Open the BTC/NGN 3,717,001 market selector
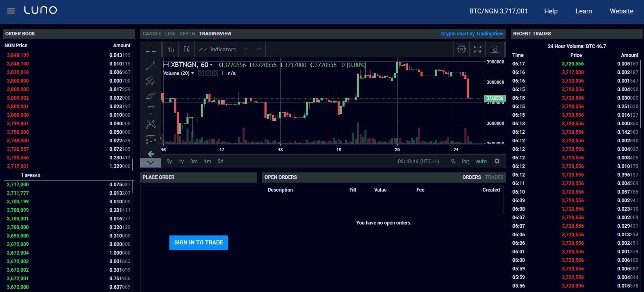Viewport: 644px width, 292px height. click(499, 11)
